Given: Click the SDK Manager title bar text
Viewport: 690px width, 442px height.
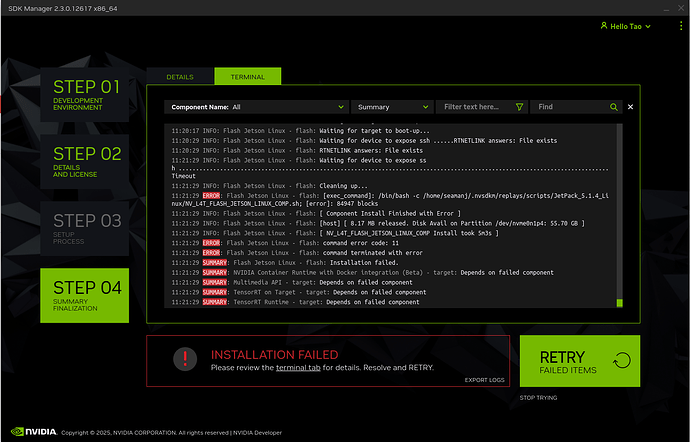Looking at the screenshot, I should point(63,8).
